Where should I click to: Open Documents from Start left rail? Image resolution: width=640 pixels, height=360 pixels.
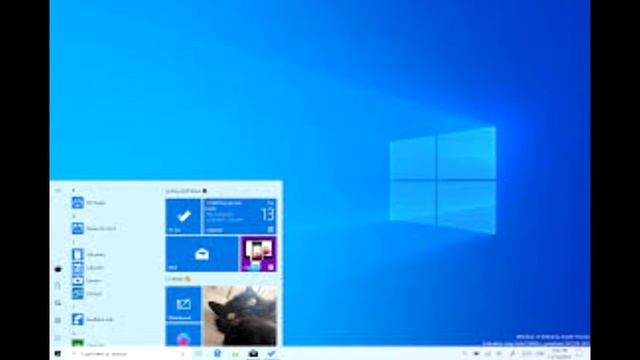58,286
